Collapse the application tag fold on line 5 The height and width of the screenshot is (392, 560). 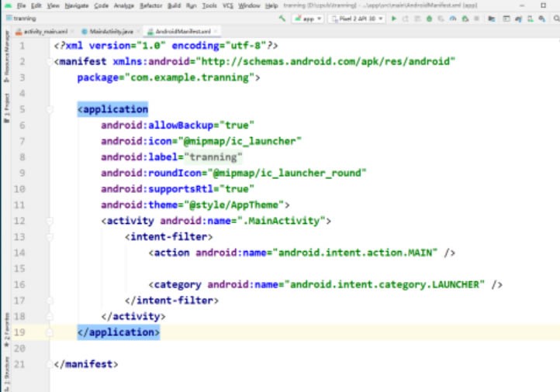pos(50,109)
